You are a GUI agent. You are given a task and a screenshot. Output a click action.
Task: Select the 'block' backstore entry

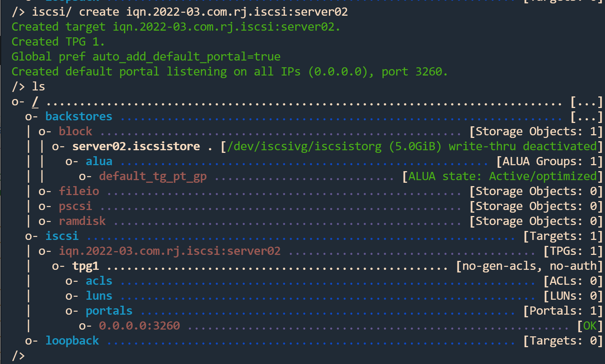(75, 132)
